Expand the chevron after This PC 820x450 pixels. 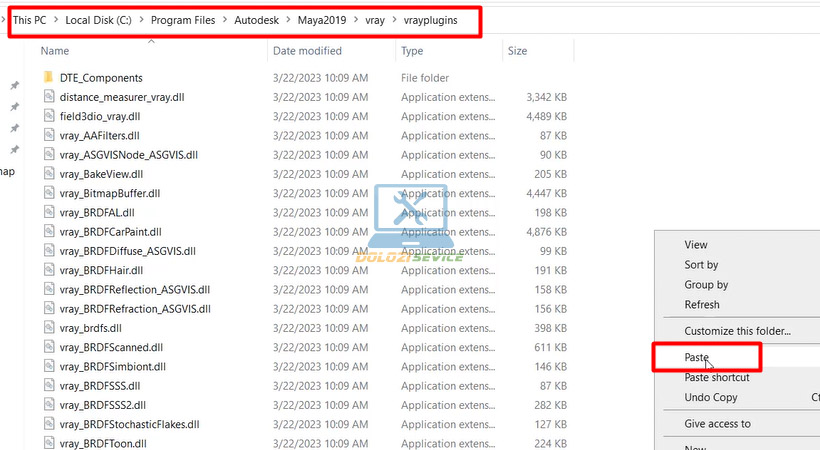pyautogui.click(x=55, y=20)
